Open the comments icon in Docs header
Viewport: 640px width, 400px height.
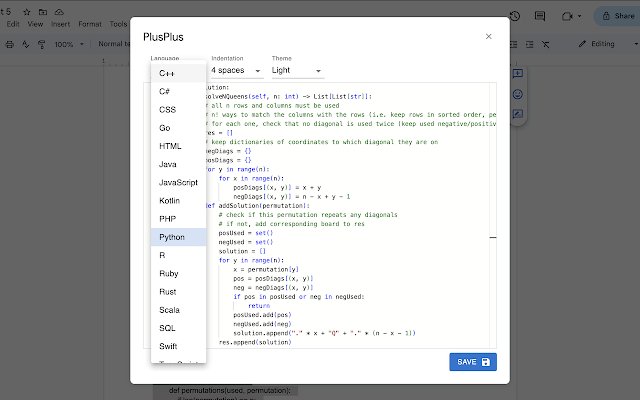point(540,16)
